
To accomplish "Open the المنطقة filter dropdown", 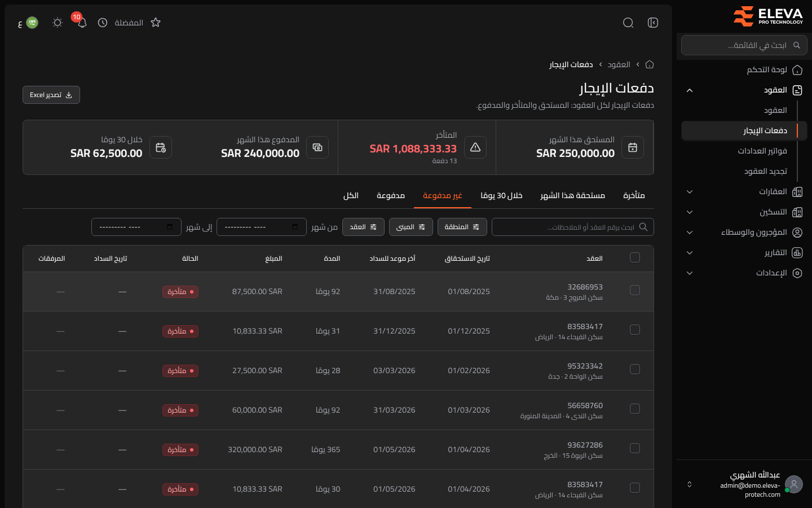I will pyautogui.click(x=462, y=227).
